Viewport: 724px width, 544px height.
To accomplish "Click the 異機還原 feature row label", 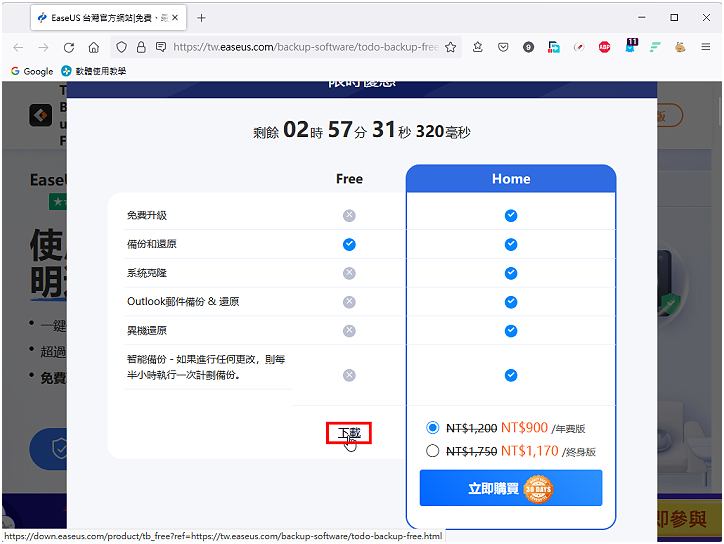I will point(147,331).
